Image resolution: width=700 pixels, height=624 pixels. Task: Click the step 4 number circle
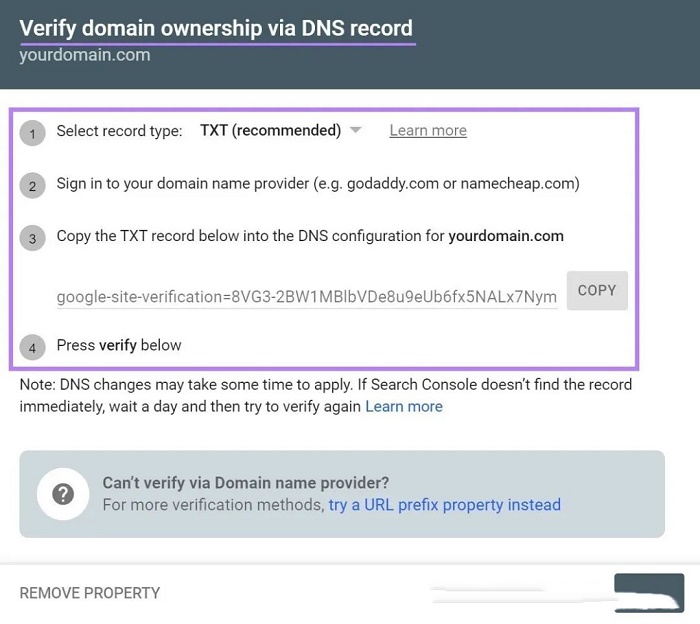32,347
